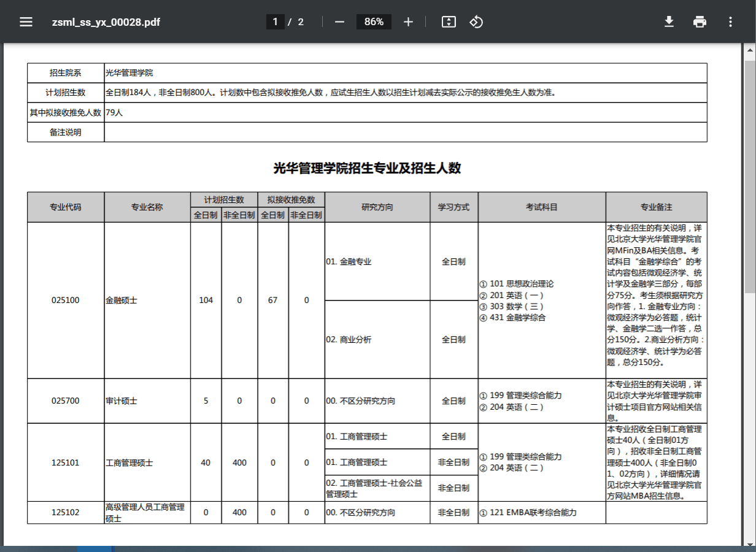Click the 02. 商业分析 research direction cell

(349, 340)
